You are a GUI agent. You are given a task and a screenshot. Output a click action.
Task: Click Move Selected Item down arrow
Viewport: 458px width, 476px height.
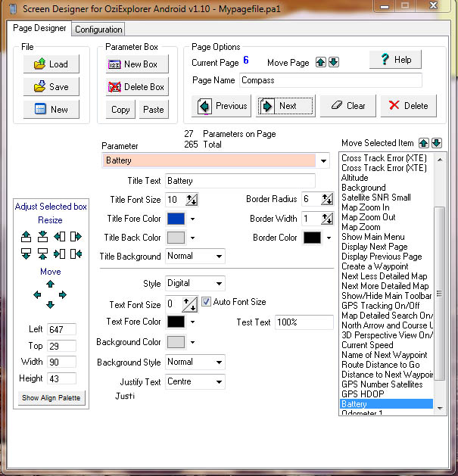tap(437, 143)
